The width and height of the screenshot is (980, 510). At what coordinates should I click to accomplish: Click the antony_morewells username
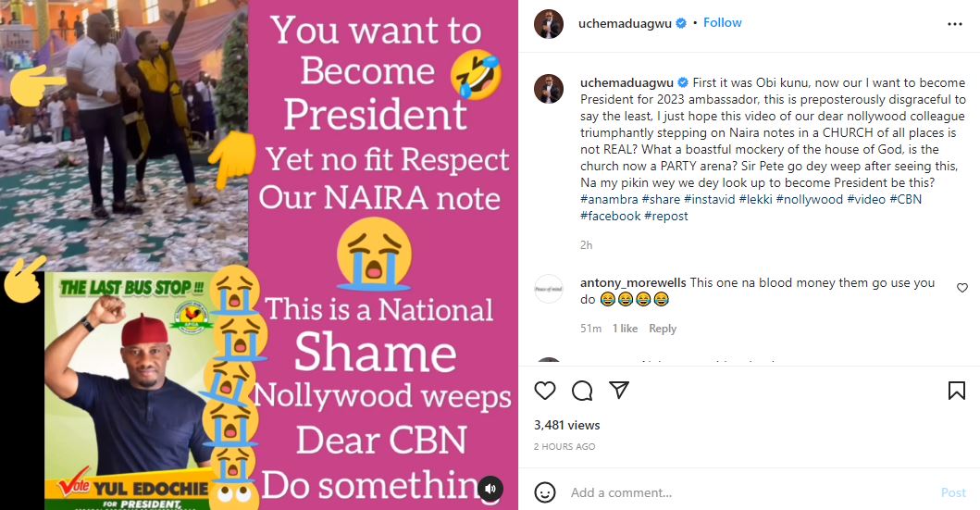633,283
